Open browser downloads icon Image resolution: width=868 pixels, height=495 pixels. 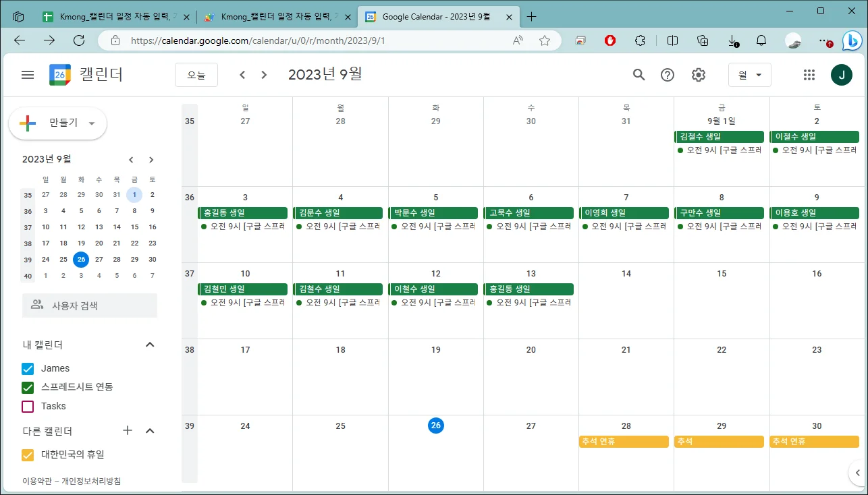click(733, 40)
